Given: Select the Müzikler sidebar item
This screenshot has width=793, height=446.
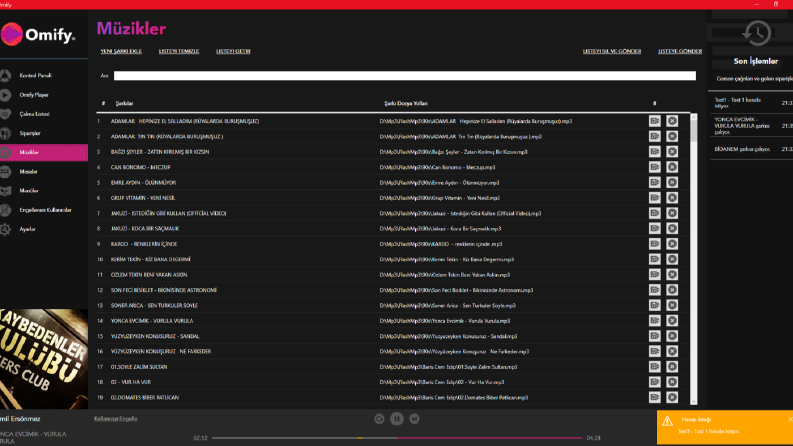Looking at the screenshot, I should pos(43,152).
